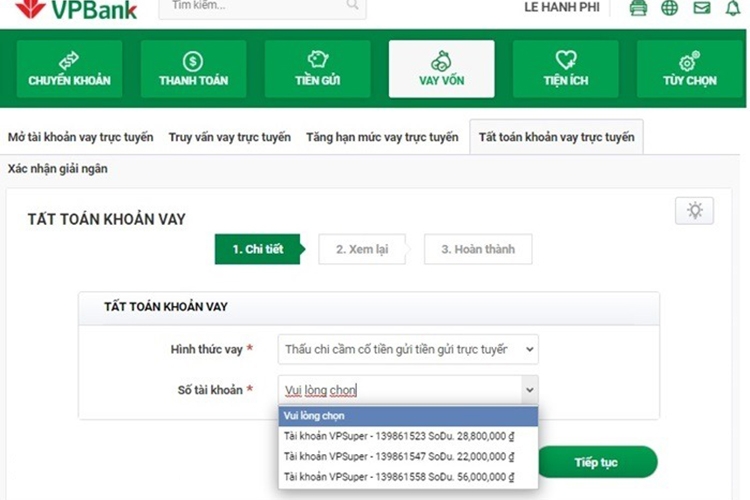750x500 pixels.
Task: Open the THANH TOÁN menu
Action: point(194,69)
